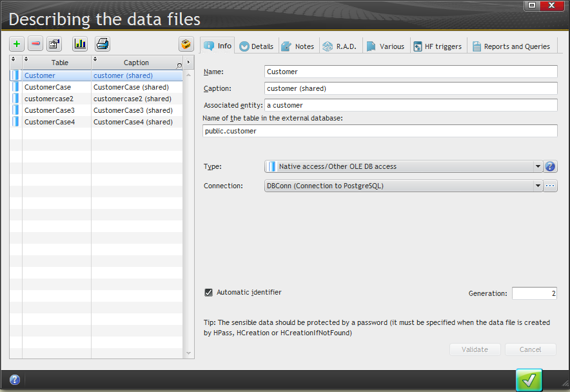Click the Generation number field

coord(535,293)
